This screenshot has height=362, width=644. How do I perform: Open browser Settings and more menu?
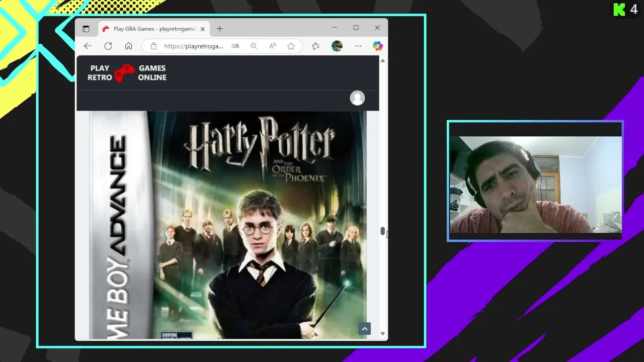click(358, 46)
